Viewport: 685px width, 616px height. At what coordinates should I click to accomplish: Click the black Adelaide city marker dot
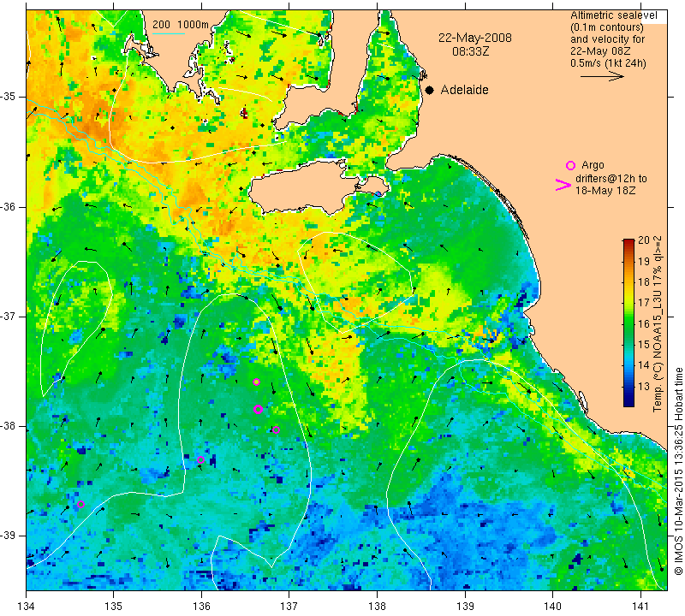point(430,90)
